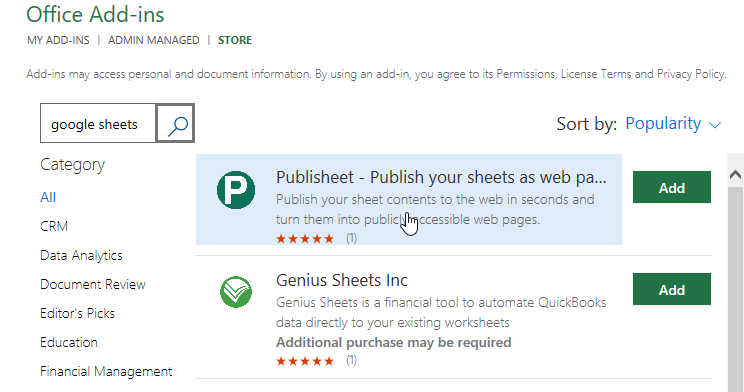Switch to the ADMIN MANAGED tab
Viewport: 744px width, 392px height.
tap(154, 40)
